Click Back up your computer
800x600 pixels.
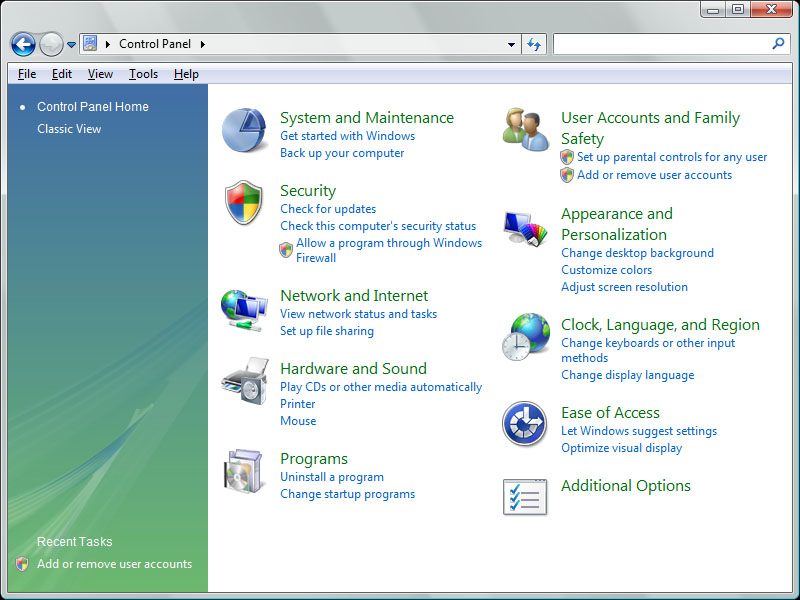coord(342,153)
